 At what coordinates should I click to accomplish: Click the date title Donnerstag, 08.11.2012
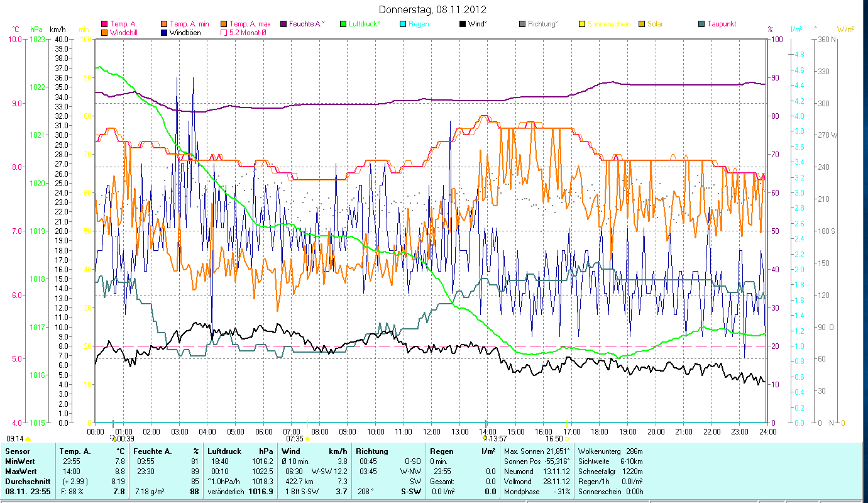pyautogui.click(x=433, y=10)
